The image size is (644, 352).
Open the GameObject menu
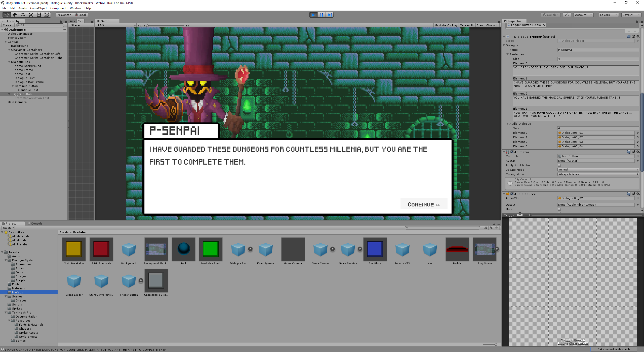pos(38,8)
